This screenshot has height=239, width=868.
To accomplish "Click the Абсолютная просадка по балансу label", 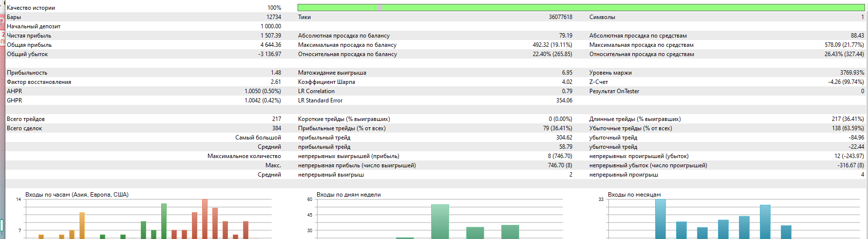I will coord(344,36).
